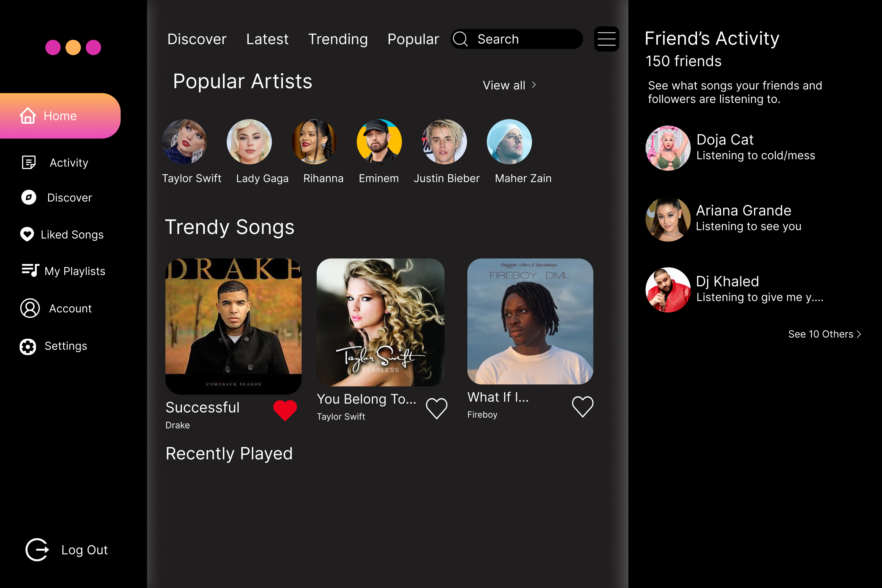Open Activity from the sidebar
This screenshot has height=588, width=882.
[69, 163]
